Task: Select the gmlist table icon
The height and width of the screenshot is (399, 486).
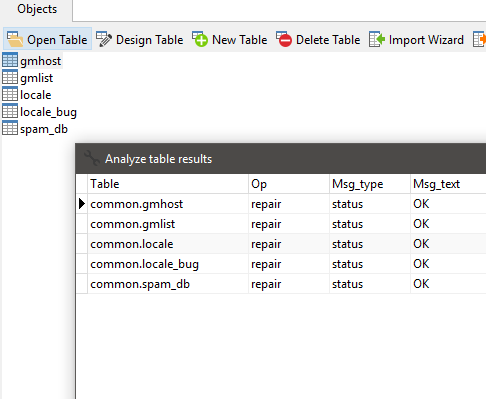Action: click(x=10, y=77)
